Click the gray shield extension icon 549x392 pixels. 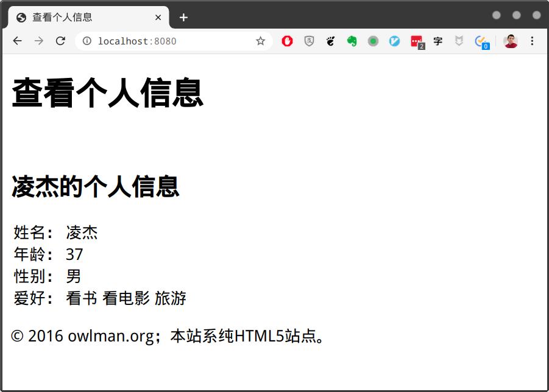459,41
